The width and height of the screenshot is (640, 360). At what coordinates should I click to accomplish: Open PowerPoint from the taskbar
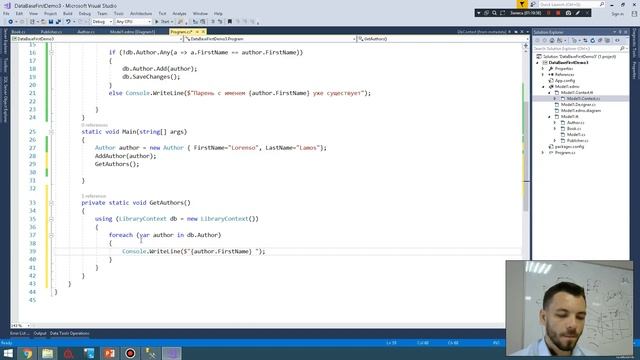click(x=109, y=353)
